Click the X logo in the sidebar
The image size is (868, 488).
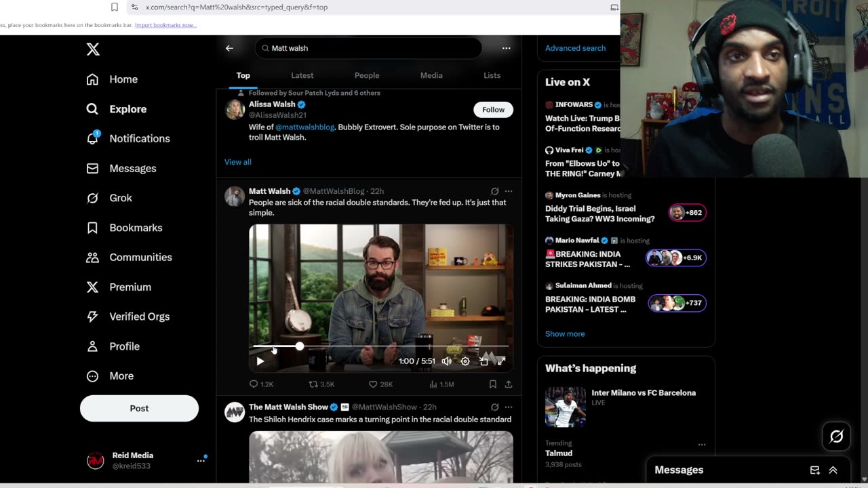click(x=93, y=49)
